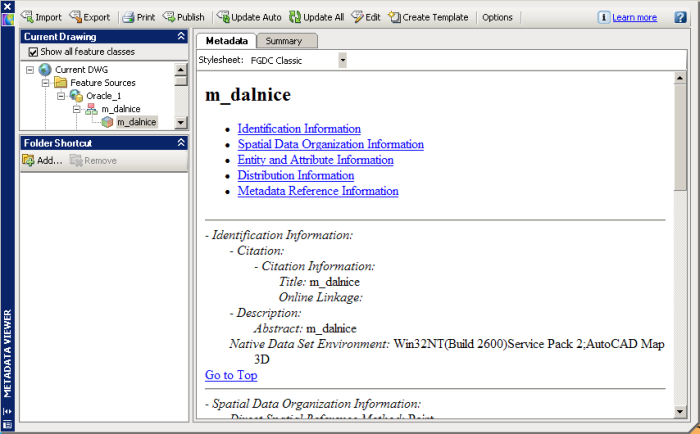Image resolution: width=700 pixels, height=434 pixels.
Task: Follow the Go to Top link
Action: pyautogui.click(x=231, y=375)
